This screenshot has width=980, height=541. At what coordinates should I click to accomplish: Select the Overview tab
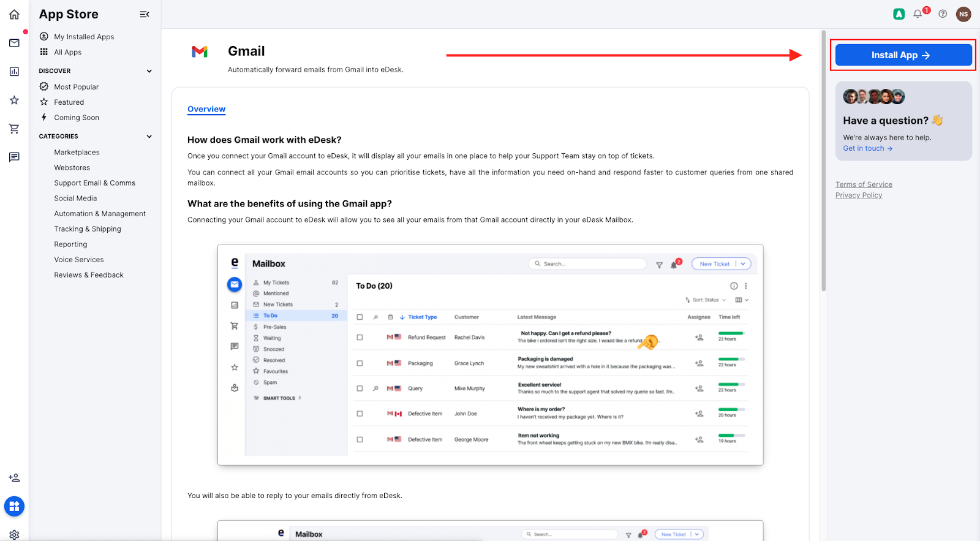pyautogui.click(x=206, y=109)
